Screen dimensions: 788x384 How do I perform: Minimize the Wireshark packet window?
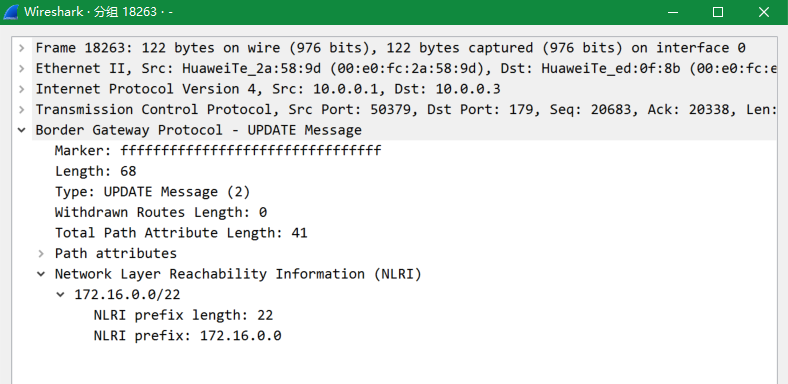(x=673, y=12)
